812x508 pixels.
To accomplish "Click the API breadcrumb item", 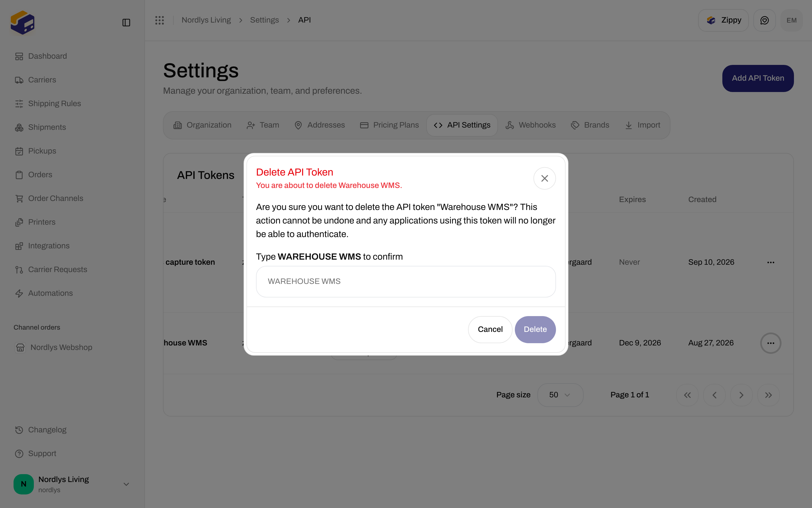I will click(x=304, y=20).
